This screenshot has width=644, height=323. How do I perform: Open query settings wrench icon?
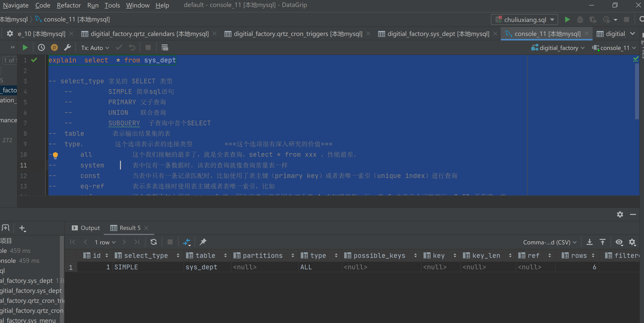68,47
